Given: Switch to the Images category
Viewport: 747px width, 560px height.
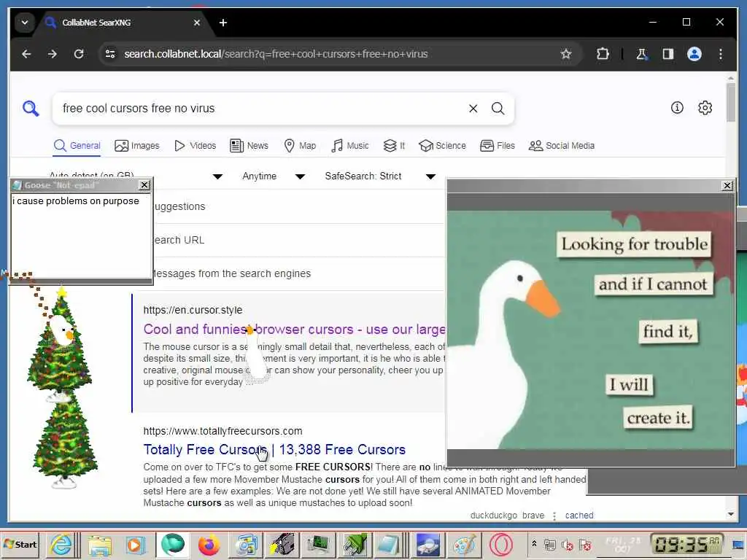Looking at the screenshot, I should coord(137,145).
